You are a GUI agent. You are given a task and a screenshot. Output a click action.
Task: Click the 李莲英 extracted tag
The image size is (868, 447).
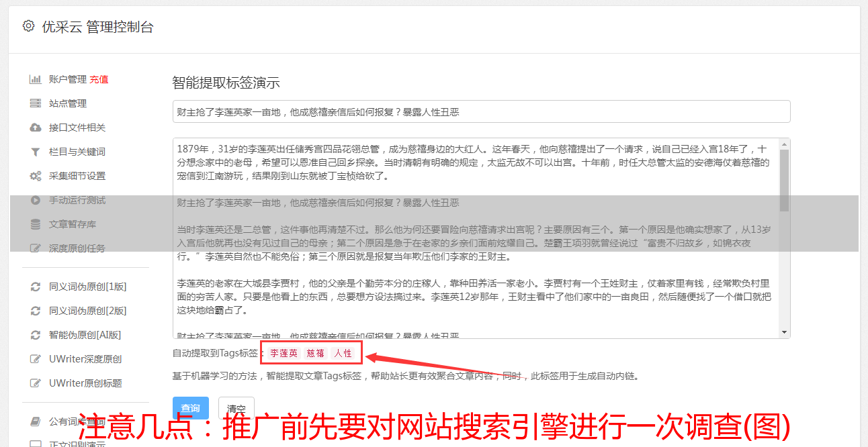[x=284, y=353]
